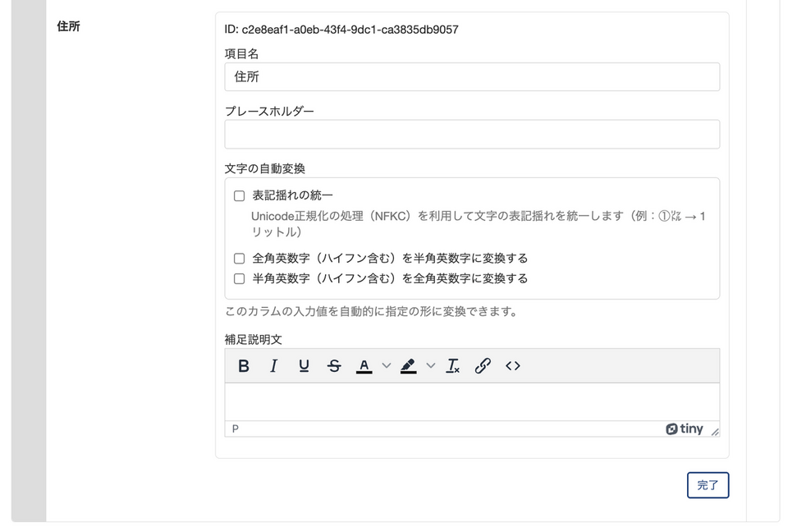Enable the 表記揺れの統一 checkbox
Viewport: 788px width, 532px height.
pyautogui.click(x=240, y=196)
